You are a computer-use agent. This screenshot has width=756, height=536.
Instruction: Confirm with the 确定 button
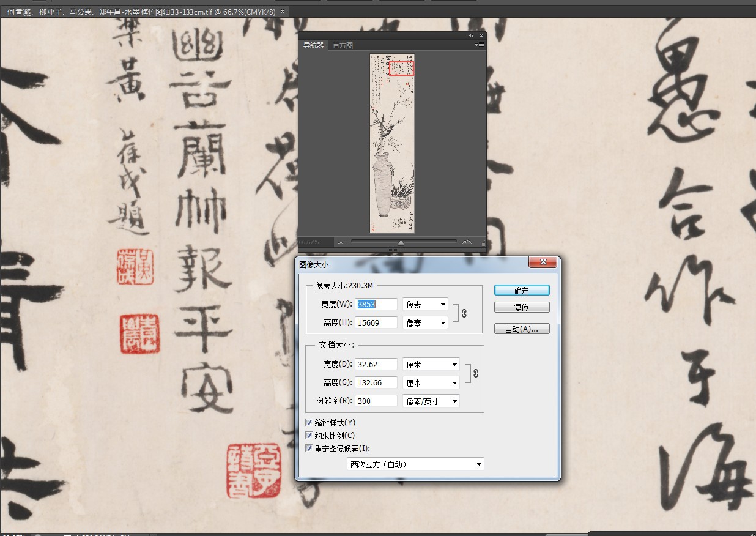(522, 291)
